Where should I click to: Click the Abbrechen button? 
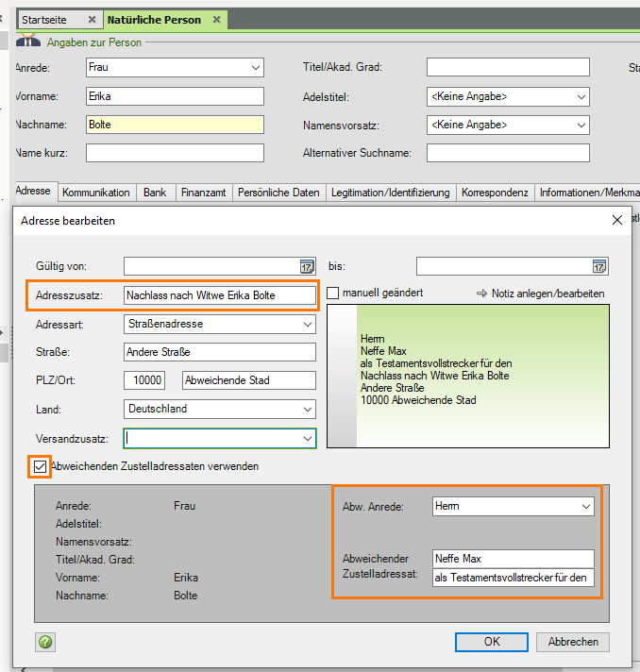(573, 642)
